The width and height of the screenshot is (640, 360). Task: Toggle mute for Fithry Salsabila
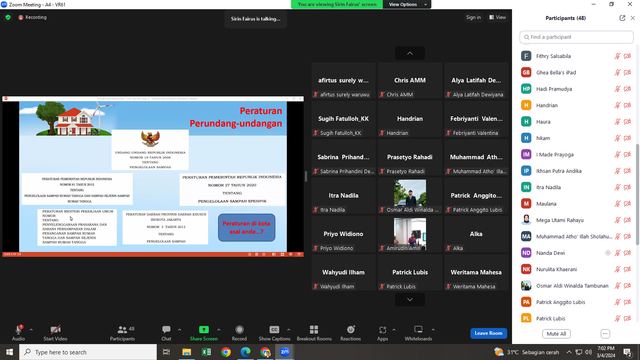pyautogui.click(x=618, y=56)
